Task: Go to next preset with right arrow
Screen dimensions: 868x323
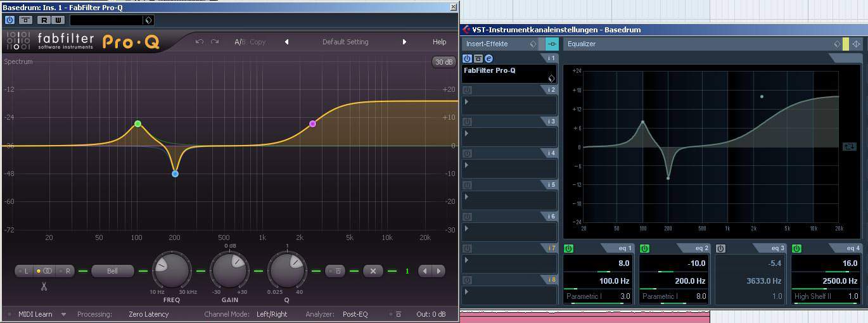Action: click(x=404, y=42)
